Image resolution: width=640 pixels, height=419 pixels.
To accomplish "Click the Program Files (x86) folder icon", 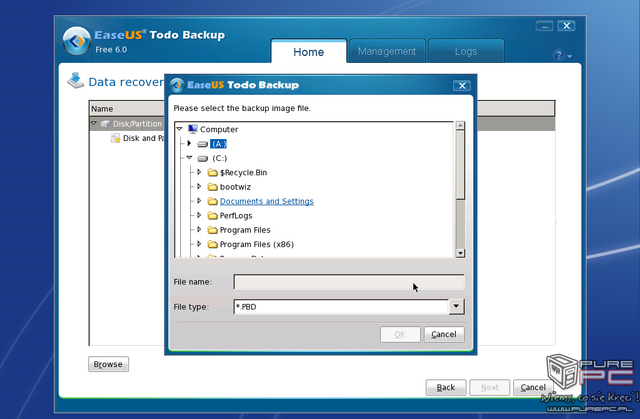I will pyautogui.click(x=212, y=244).
